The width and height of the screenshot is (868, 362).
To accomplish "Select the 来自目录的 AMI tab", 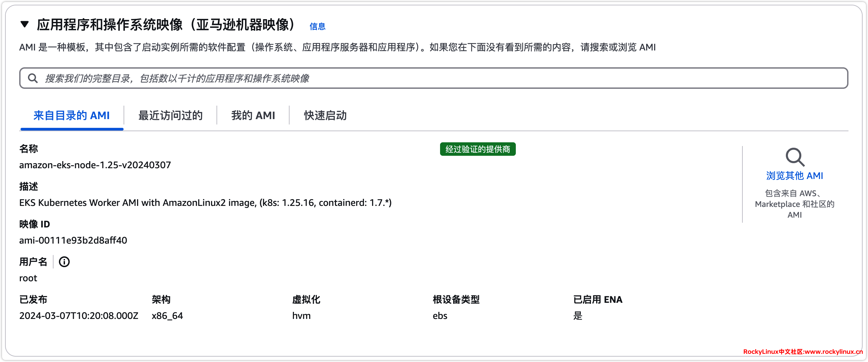I will click(x=72, y=115).
